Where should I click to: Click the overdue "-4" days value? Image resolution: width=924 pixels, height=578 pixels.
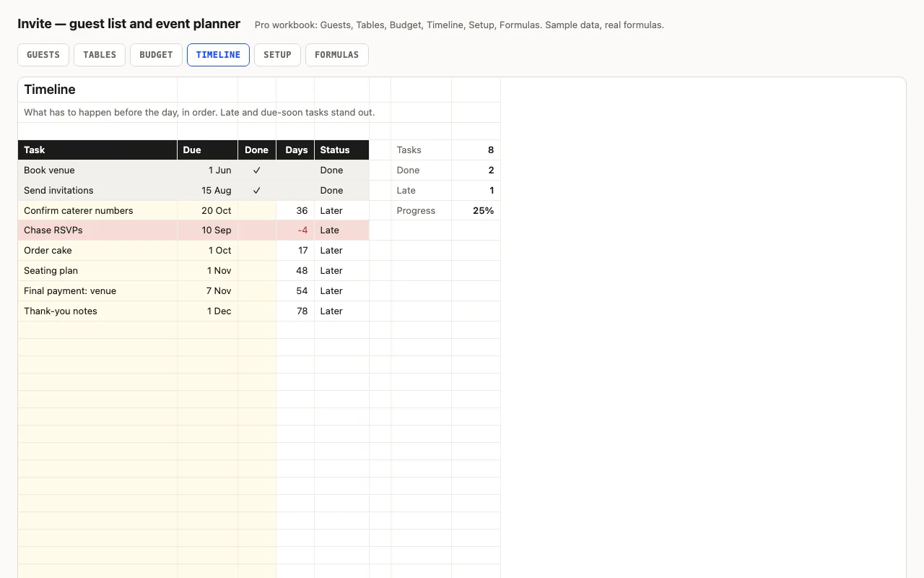(295, 230)
